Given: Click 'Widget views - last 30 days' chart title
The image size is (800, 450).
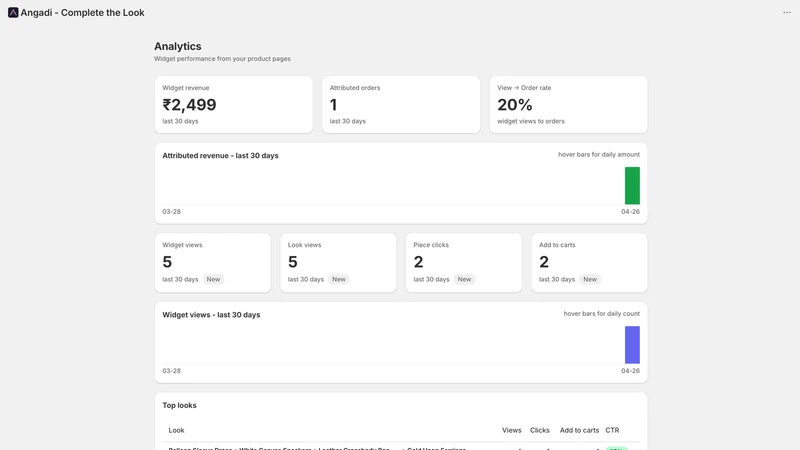Looking at the screenshot, I should [211, 315].
